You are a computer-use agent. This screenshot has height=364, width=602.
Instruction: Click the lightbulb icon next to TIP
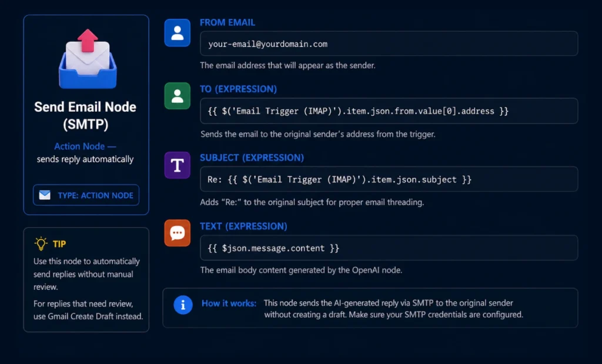41,243
